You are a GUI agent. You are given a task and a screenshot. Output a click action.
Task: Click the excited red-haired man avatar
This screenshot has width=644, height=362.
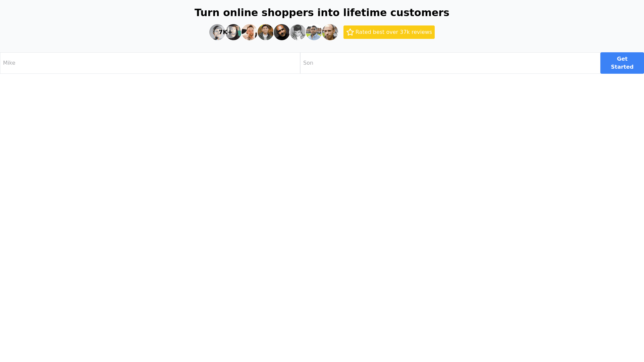250,32
